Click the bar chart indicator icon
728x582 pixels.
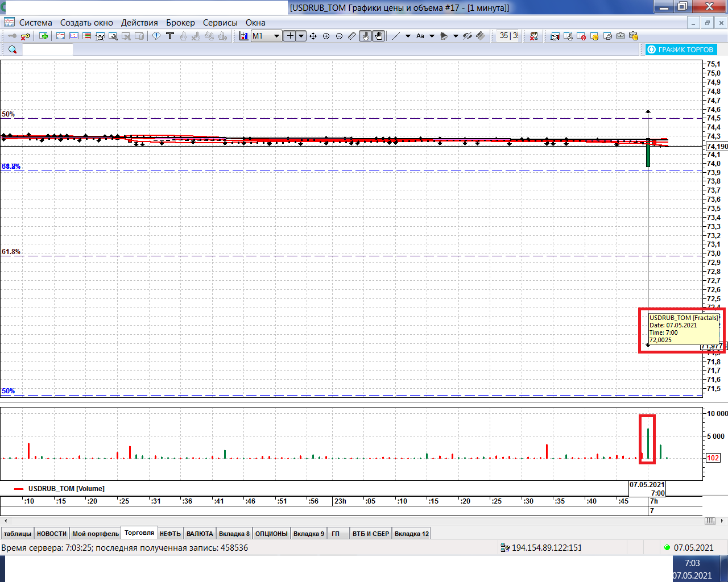[243, 36]
